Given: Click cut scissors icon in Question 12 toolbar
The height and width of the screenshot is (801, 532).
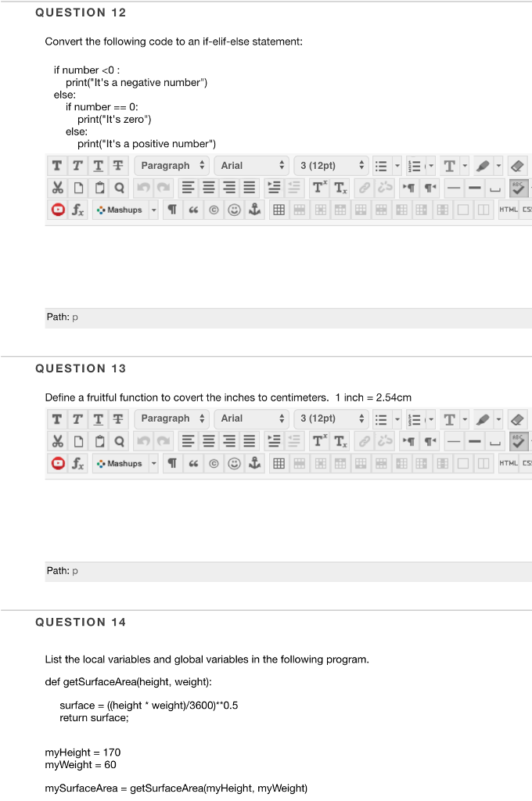Looking at the screenshot, I should pos(57,188).
